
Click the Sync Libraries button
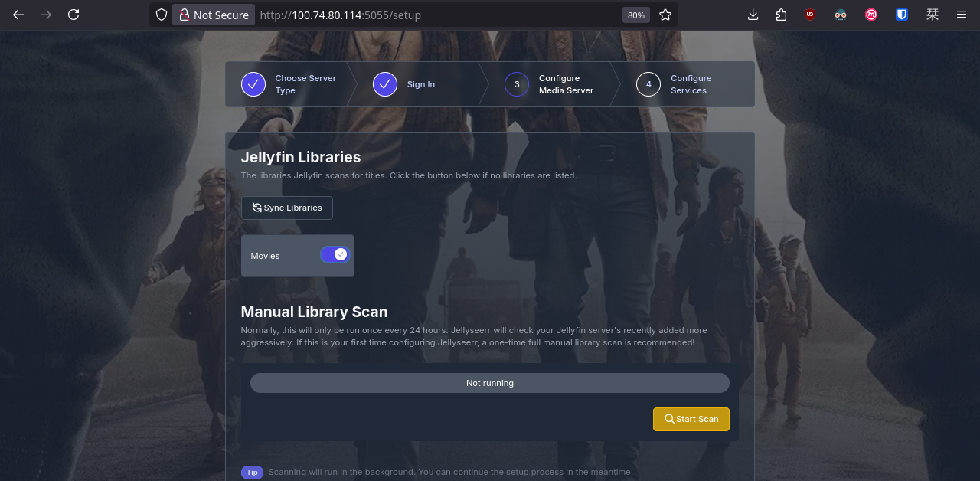(287, 208)
